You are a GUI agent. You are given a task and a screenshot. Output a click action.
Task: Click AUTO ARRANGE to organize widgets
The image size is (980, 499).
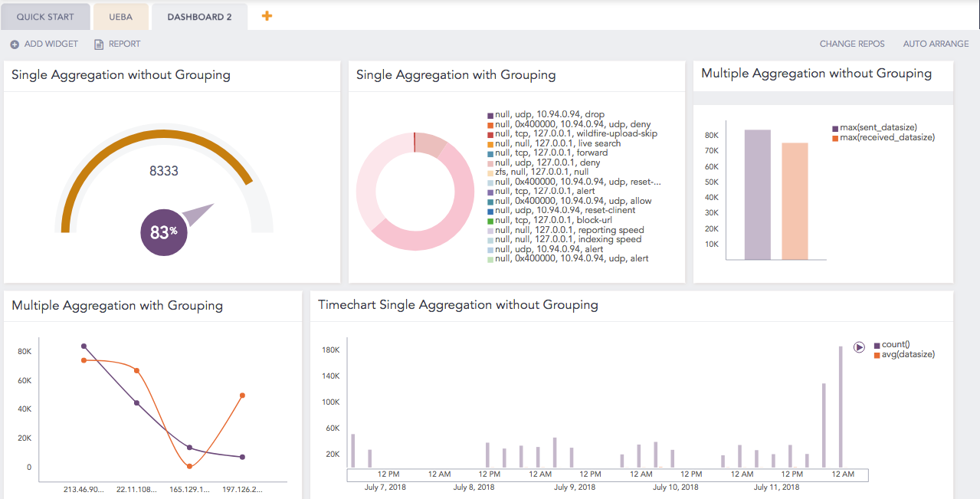click(936, 44)
